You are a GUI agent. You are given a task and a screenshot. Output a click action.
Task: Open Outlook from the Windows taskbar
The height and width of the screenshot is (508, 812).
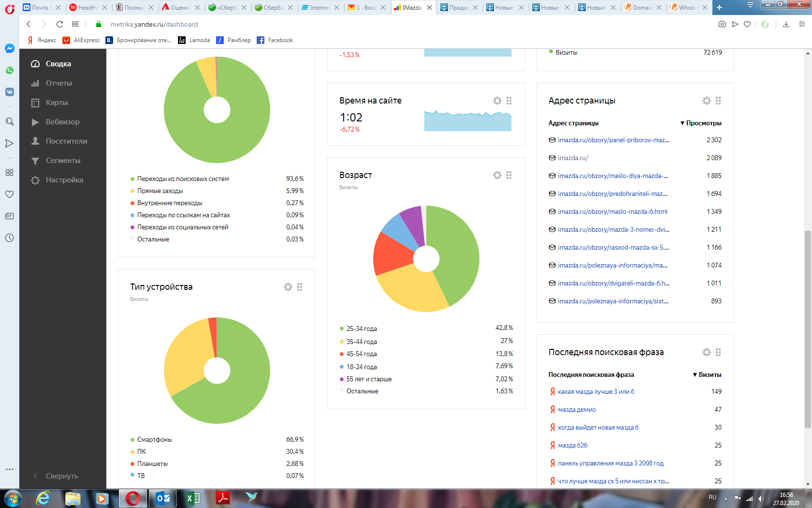point(163,498)
